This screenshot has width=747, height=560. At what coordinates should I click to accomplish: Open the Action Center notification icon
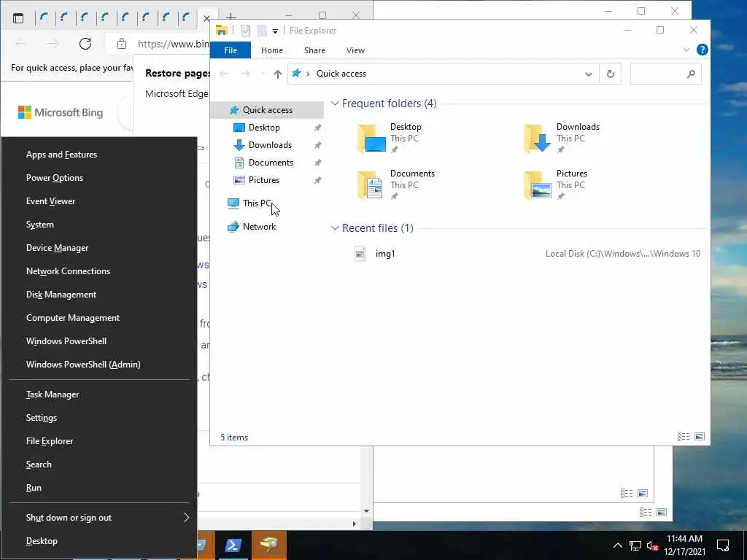click(x=723, y=545)
